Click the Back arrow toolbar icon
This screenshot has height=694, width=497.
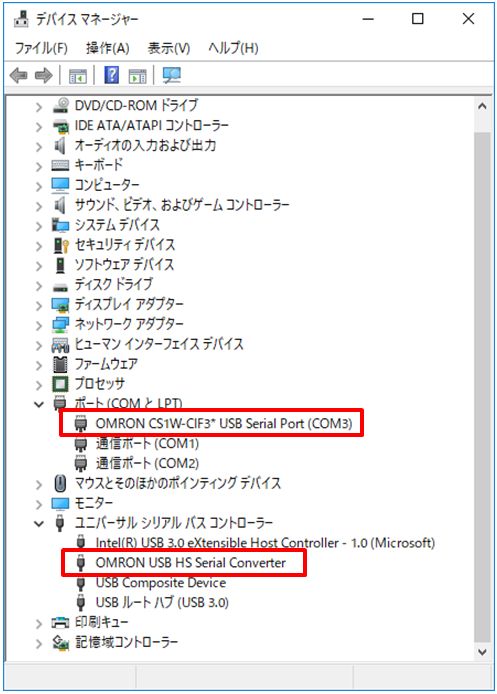click(x=18, y=75)
